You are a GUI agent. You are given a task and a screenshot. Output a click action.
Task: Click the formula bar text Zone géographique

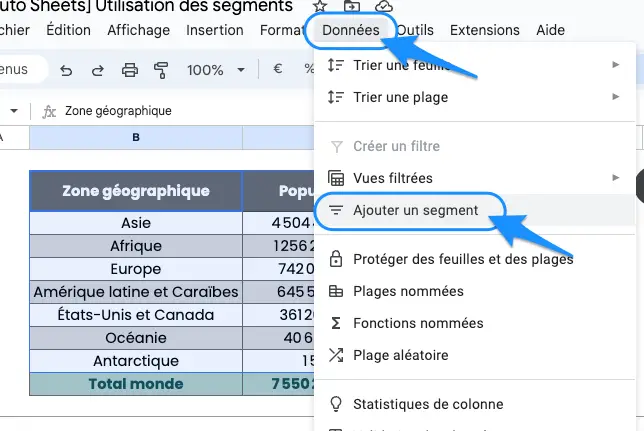[118, 111]
